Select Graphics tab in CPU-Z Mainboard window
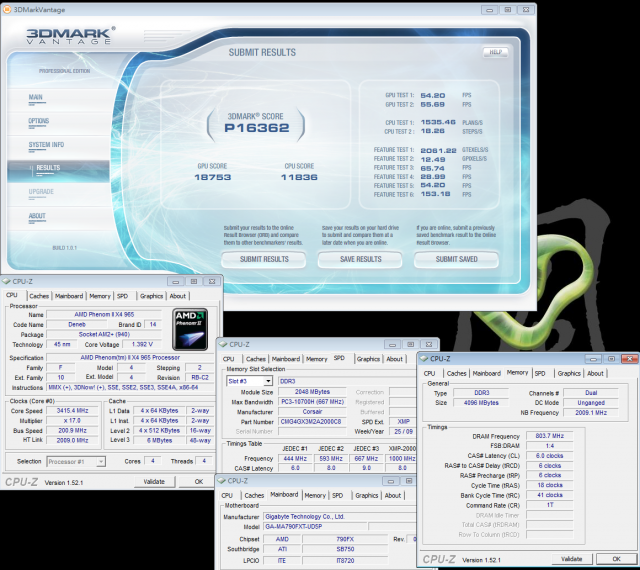Image resolution: width=640 pixels, height=570 pixels. click(x=367, y=495)
